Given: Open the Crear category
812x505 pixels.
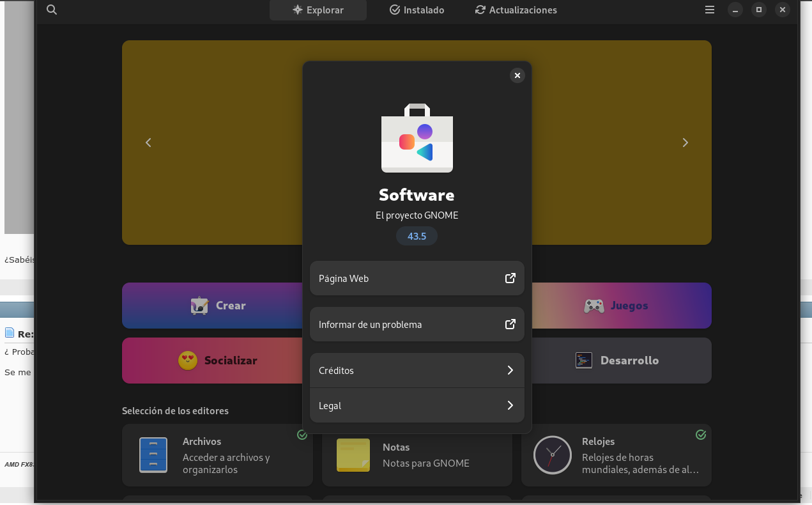Looking at the screenshot, I should [213, 306].
